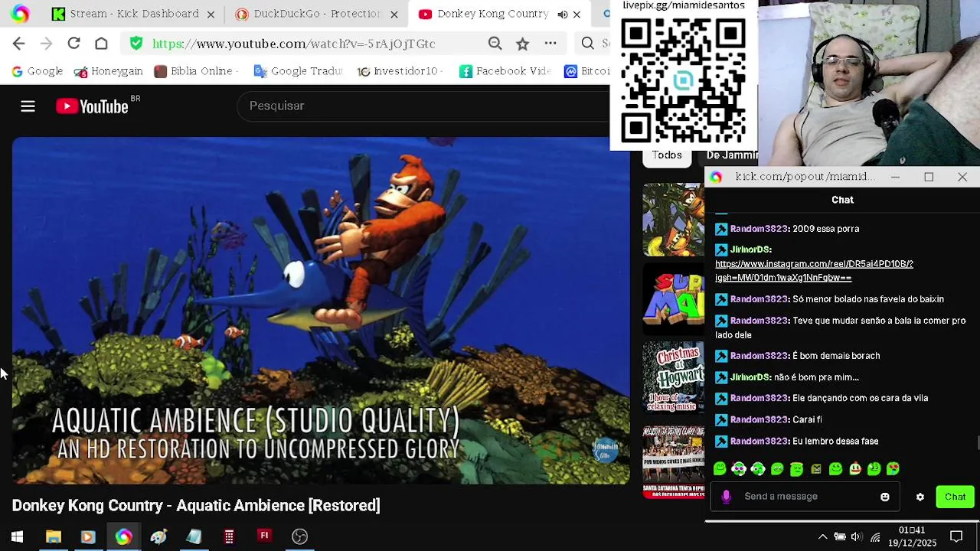Click Random3823 on the '2009 essa porra' message
Screen dimensions: 980x551
point(759,229)
